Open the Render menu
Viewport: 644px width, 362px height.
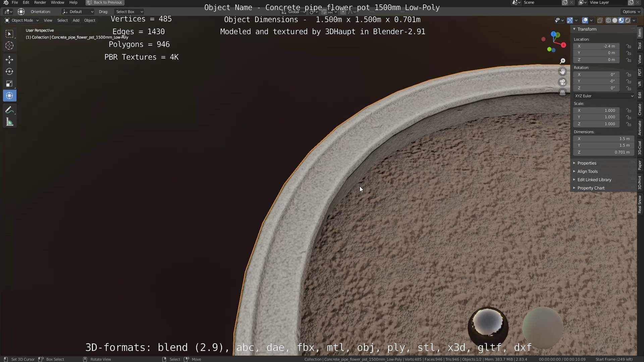40,2
